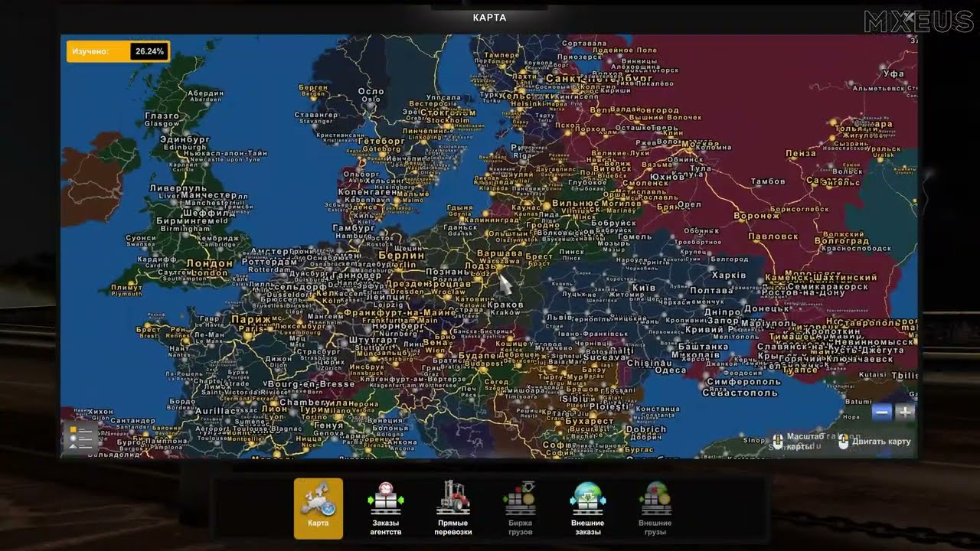Click the Изучено explored percentage indicator

(x=119, y=51)
